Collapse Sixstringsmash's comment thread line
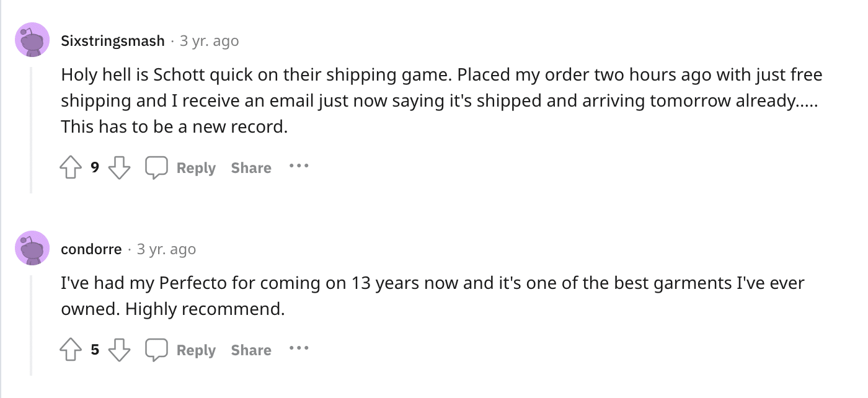The image size is (868, 398). [x=32, y=129]
